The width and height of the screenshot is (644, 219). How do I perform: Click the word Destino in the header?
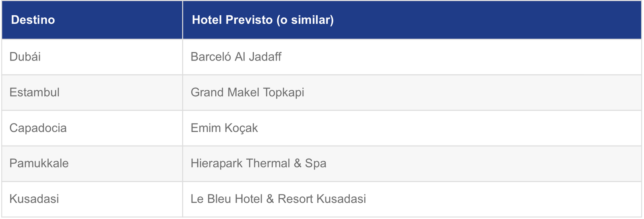[x=33, y=20]
